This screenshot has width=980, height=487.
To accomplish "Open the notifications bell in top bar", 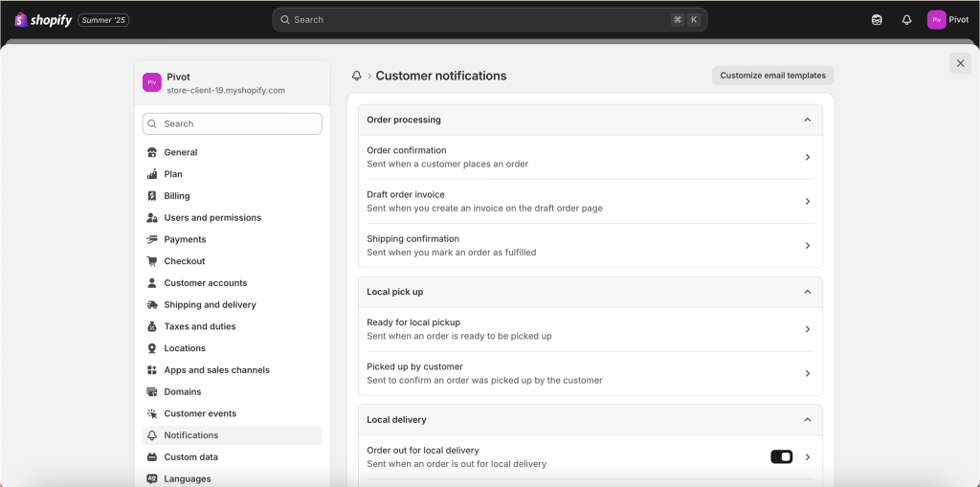I will (x=907, y=20).
